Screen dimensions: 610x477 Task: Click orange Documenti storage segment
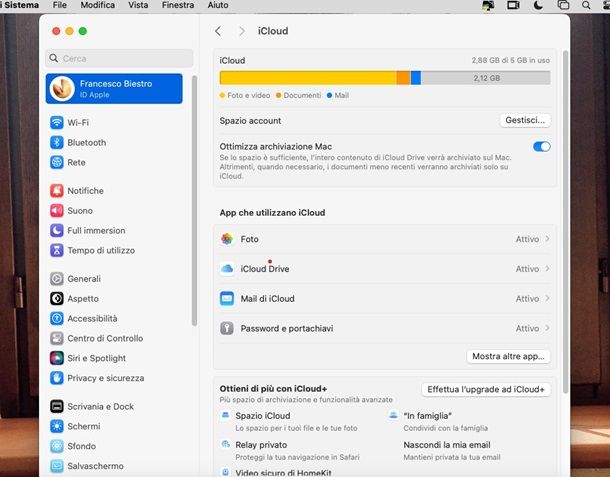point(403,78)
